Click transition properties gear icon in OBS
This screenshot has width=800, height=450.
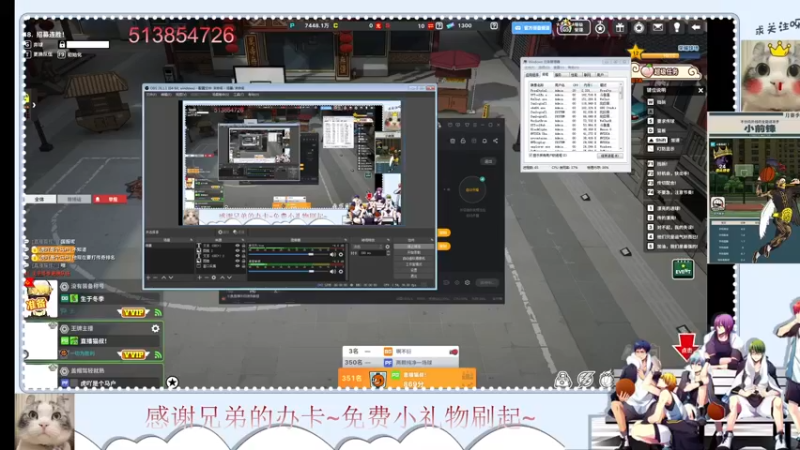[388, 246]
